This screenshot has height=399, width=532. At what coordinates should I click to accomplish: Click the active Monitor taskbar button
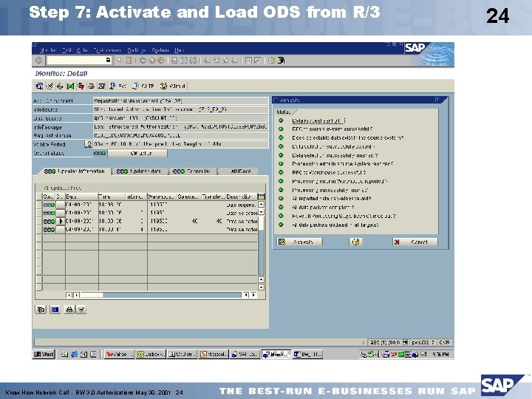(x=276, y=354)
